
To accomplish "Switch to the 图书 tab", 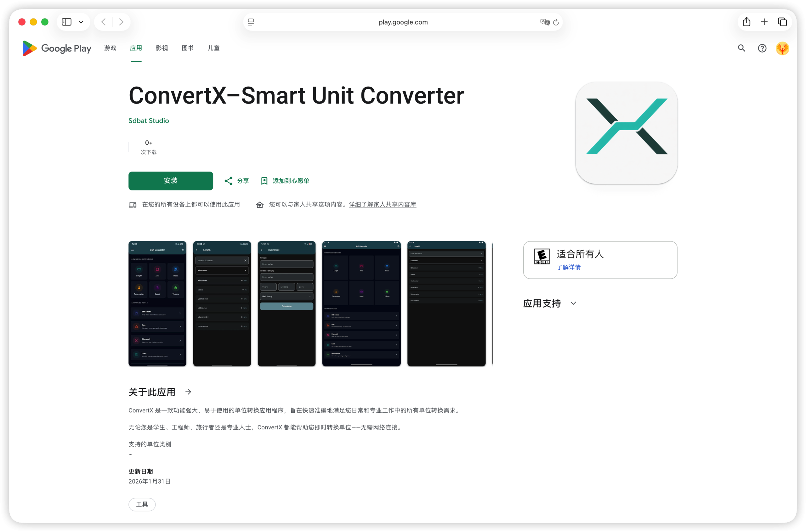I will point(188,48).
